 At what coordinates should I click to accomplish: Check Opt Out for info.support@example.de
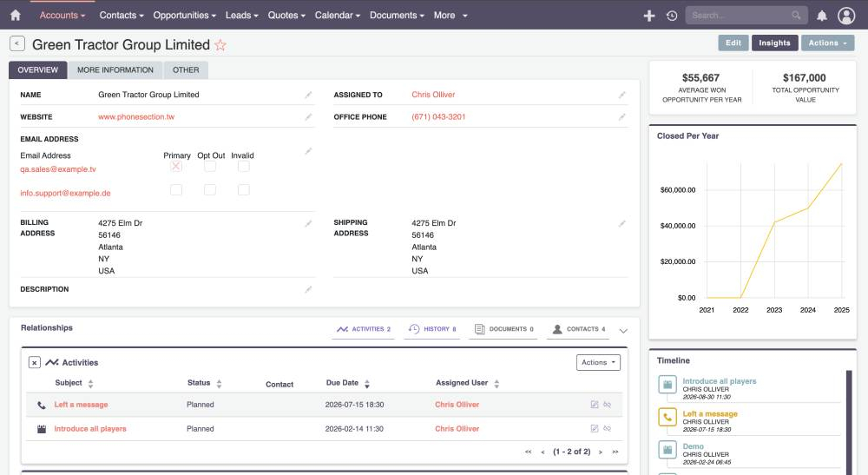tap(210, 189)
